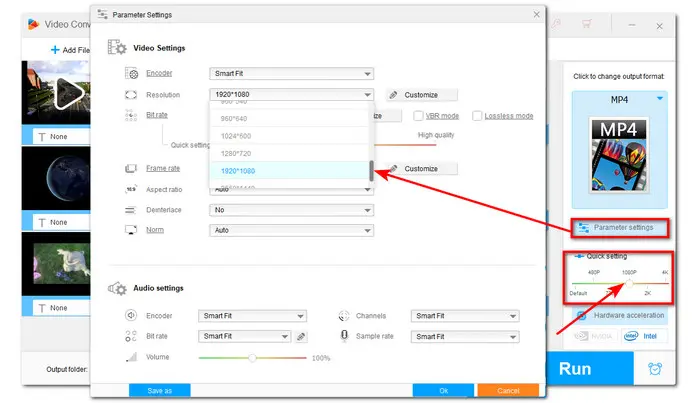Expand the MP4 output format arrow
The width and height of the screenshot is (700, 403).
[x=660, y=98]
